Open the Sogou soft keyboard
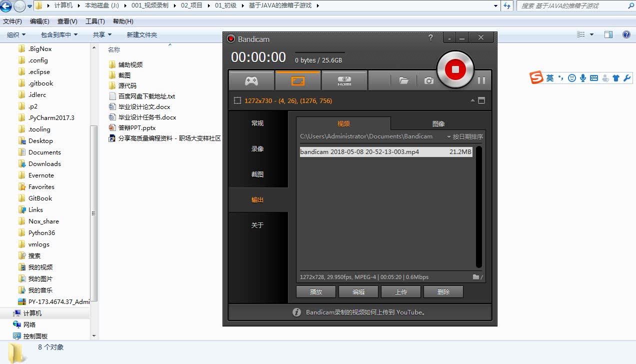The height and width of the screenshot is (364, 636). [593, 77]
